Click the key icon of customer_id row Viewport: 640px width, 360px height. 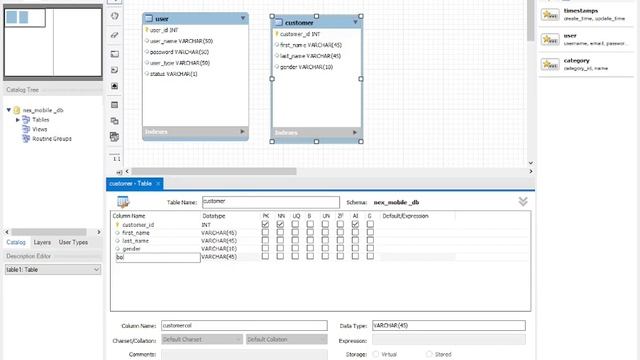[118, 225]
